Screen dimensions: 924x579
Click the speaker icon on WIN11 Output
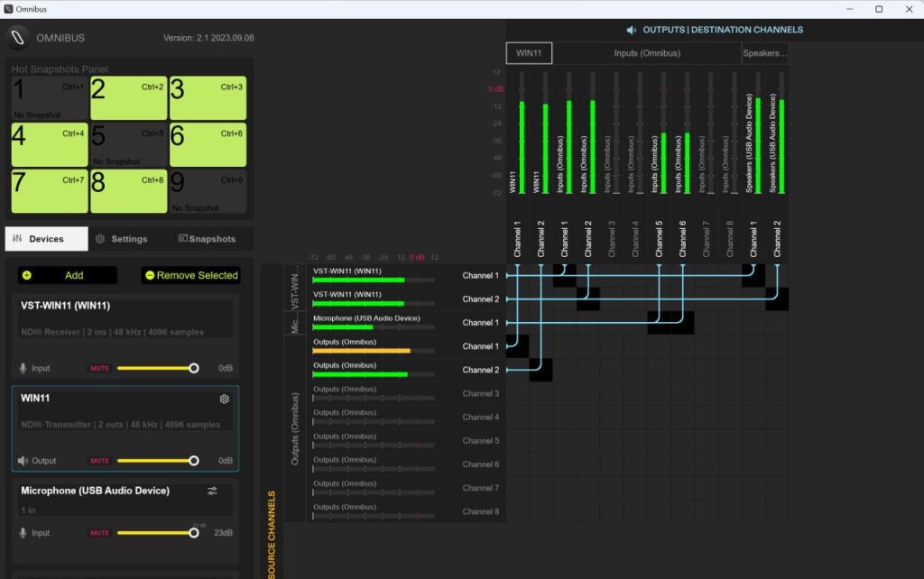(x=23, y=461)
